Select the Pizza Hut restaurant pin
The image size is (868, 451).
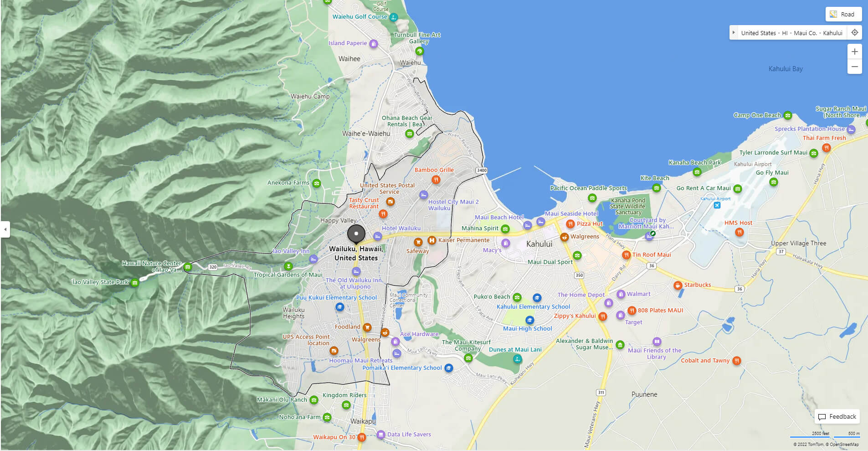click(x=570, y=224)
